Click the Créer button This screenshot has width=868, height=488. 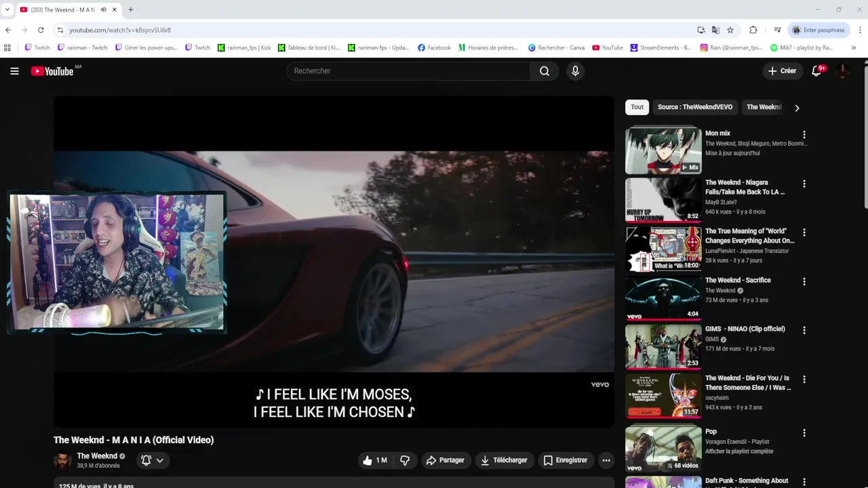click(x=782, y=71)
